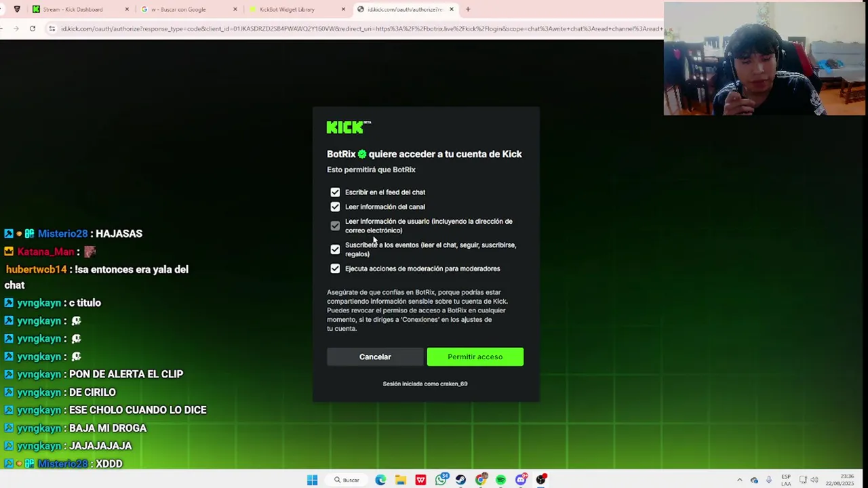Open OBS Studio from the taskbar
This screenshot has width=868, height=488.
pos(541,480)
